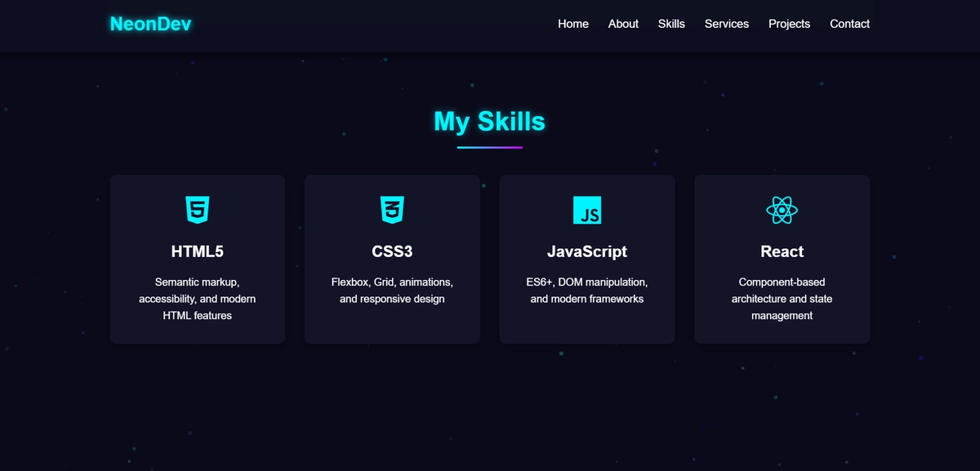
Task: Go to the About section
Action: click(623, 24)
